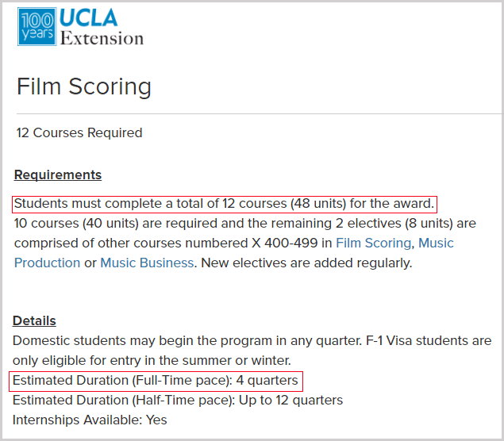Click the 12 Courses Required text

click(x=79, y=132)
